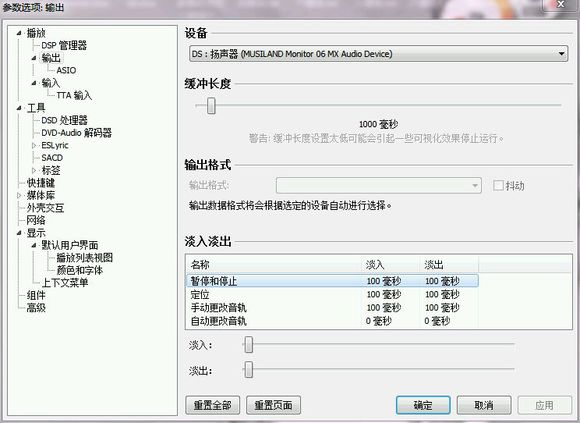Open the ASIO settings page
Viewport: 580px width, 423px height.
coord(66,70)
